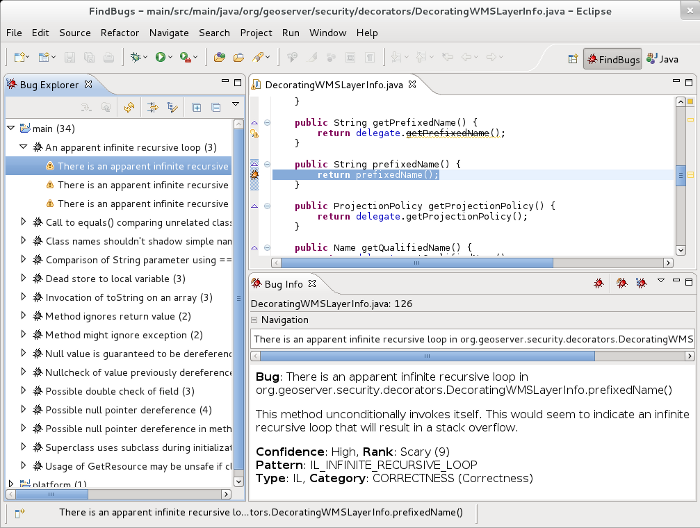Open the Bug Info view menu triangle
The width and height of the screenshot is (700, 528).
click(x=661, y=280)
